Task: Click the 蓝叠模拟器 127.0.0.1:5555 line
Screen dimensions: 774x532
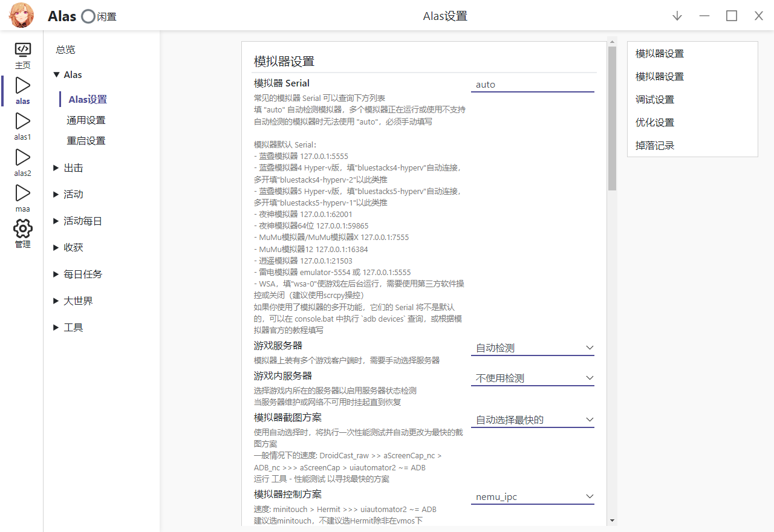Action: coord(301,156)
